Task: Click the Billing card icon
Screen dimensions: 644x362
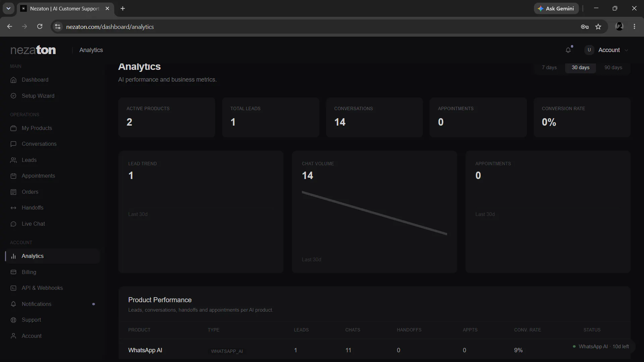Action: (x=13, y=272)
